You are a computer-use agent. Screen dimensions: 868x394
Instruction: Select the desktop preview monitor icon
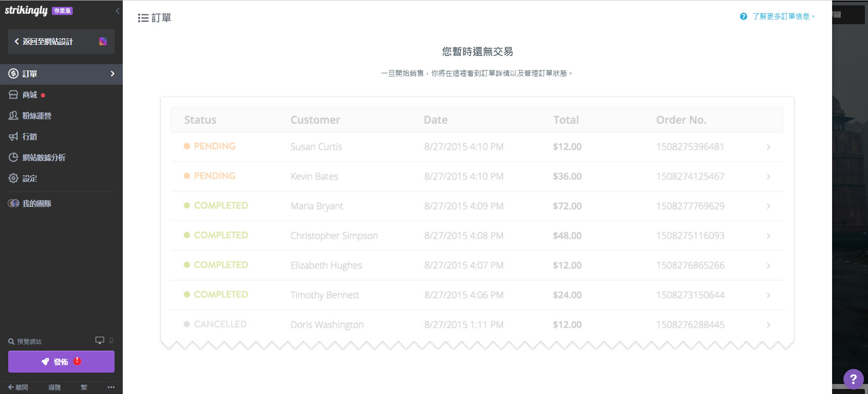tap(100, 340)
